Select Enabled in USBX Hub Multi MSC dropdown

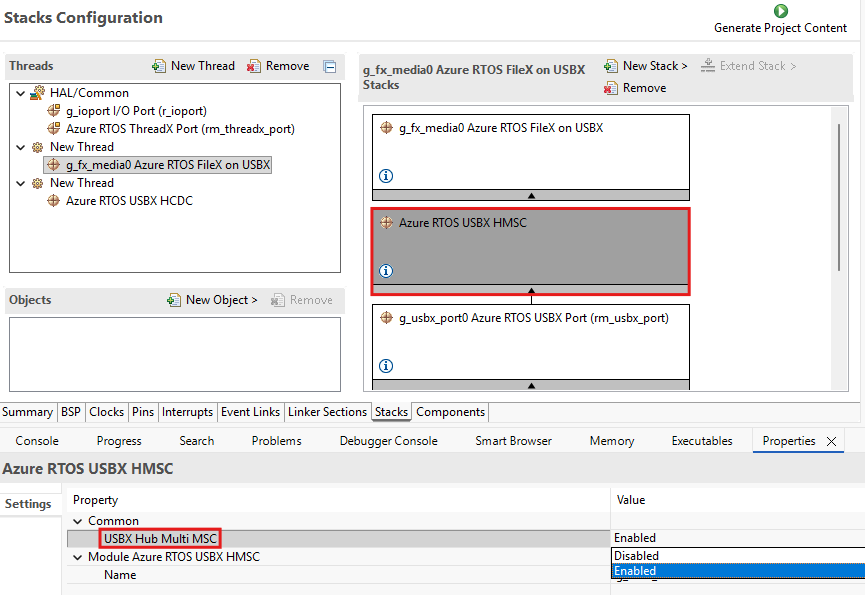point(738,571)
